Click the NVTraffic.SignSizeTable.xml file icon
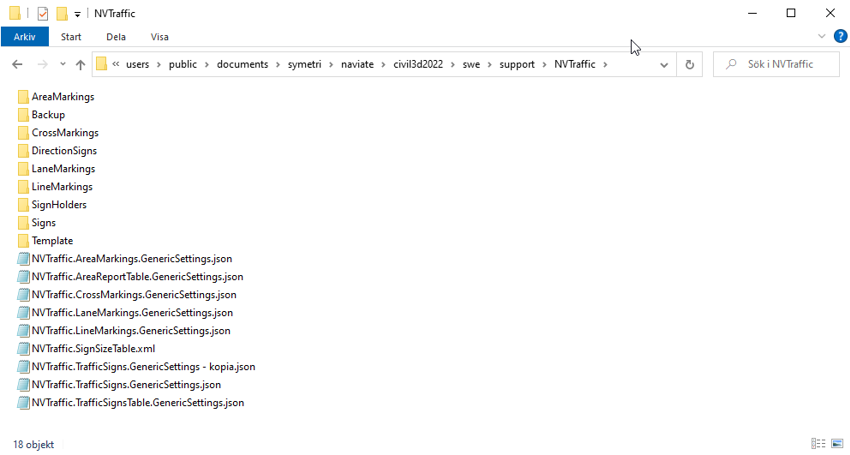This screenshot has width=850, height=455. (x=23, y=348)
